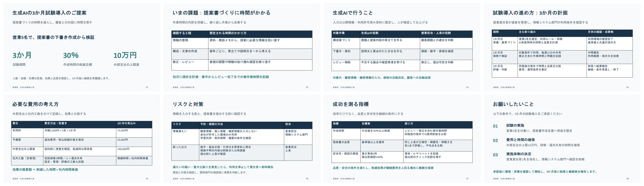Select the note starting 人数・金額・目標は仮案
The height and width of the screenshot is (186, 644).
coord(61,78)
